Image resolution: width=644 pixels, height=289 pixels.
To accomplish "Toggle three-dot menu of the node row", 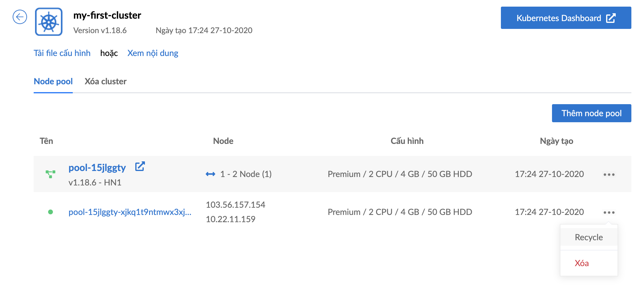I will (x=609, y=213).
